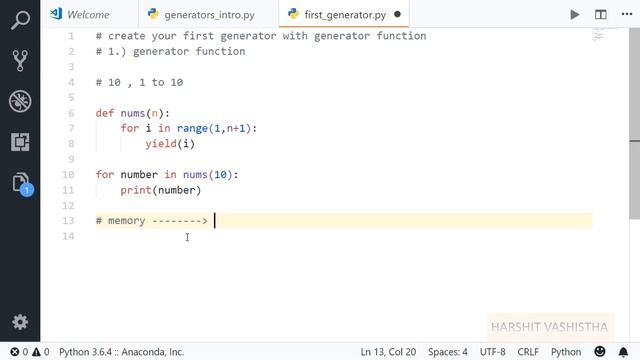640x360 pixels.
Task: Open the Debug view
Action: (20, 101)
